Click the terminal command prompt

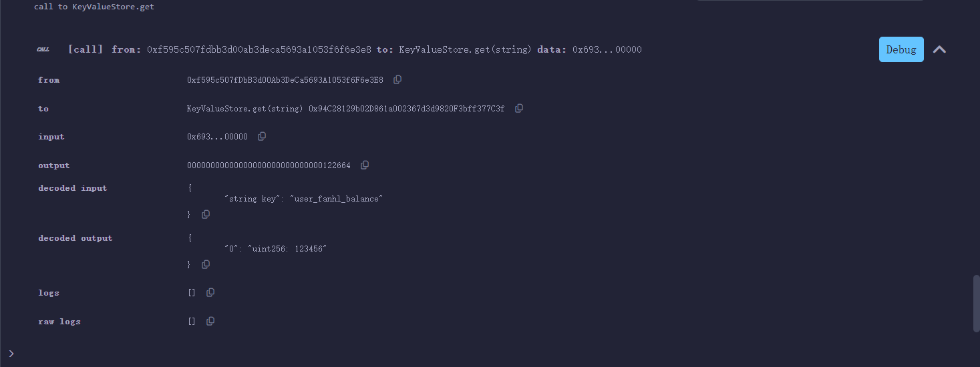coord(11,353)
